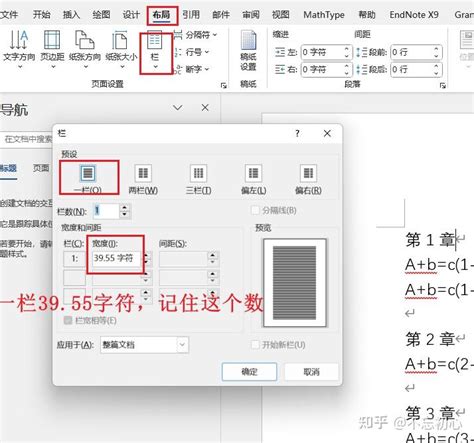This screenshot has height=443, width=474.
Task: Select the 两栏 two-column preset
Action: pos(143,179)
